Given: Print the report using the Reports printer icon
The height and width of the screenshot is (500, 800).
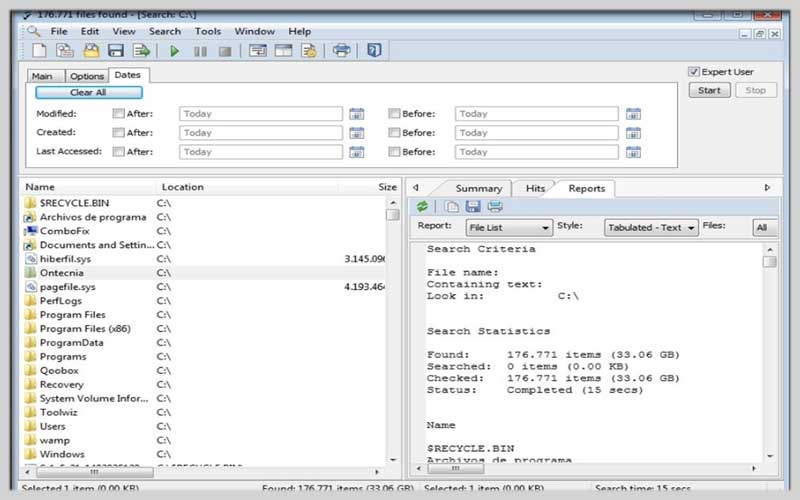Looking at the screenshot, I should (495, 207).
